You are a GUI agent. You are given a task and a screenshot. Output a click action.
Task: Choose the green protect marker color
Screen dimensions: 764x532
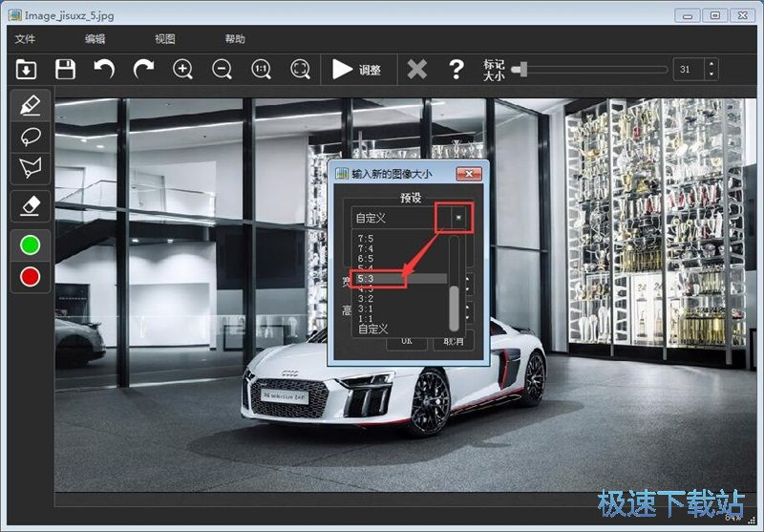coord(31,245)
